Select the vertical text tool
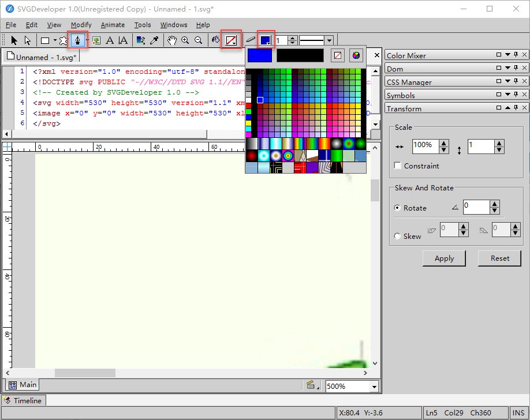This screenshot has height=420, width=530. click(x=123, y=40)
